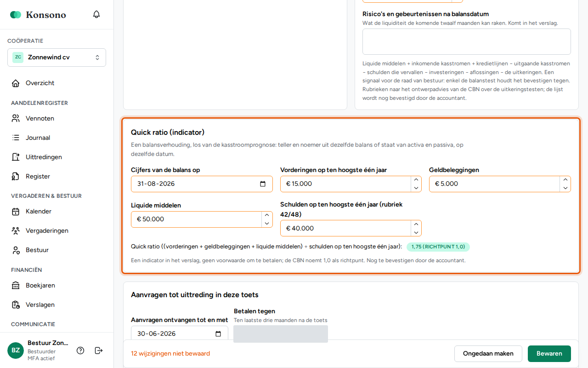The width and height of the screenshot is (588, 368).
Task: Increase Vorderingen op ten hoogste één jaar value
Action: 416,180
